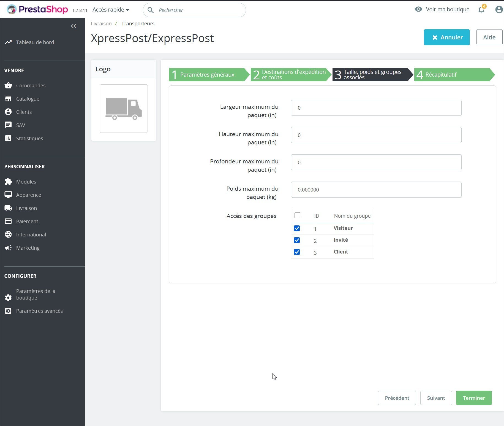The image size is (504, 426).
Task: Click the SAV chat icon
Action: coord(8,125)
